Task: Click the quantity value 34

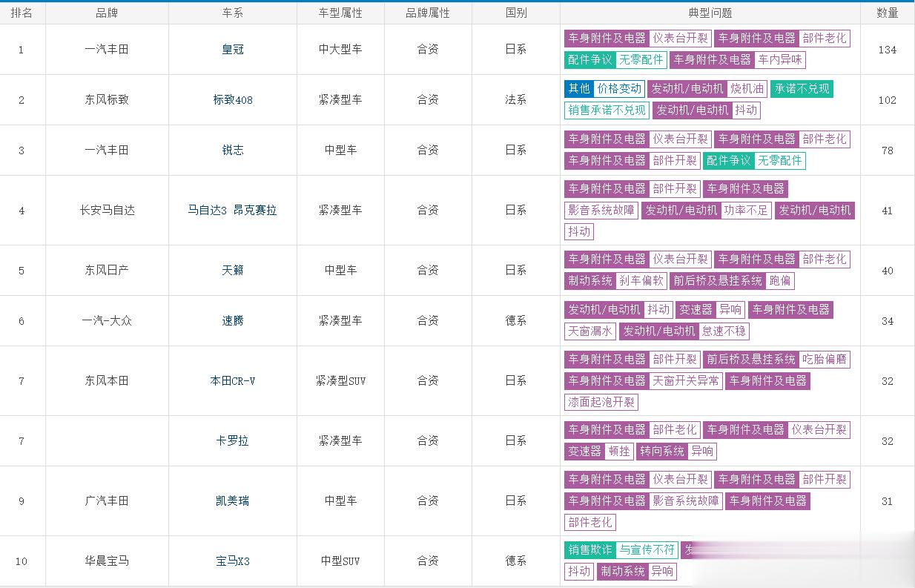Action: click(888, 321)
